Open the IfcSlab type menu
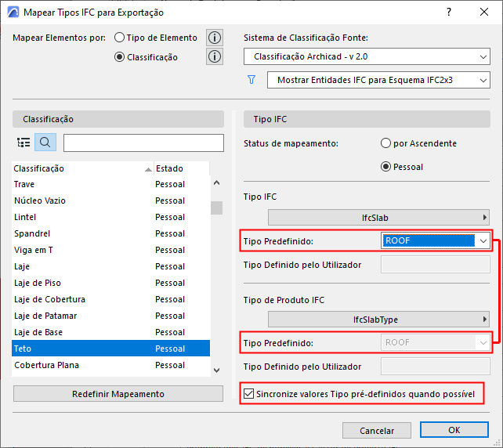The image size is (503, 448). coord(379,217)
